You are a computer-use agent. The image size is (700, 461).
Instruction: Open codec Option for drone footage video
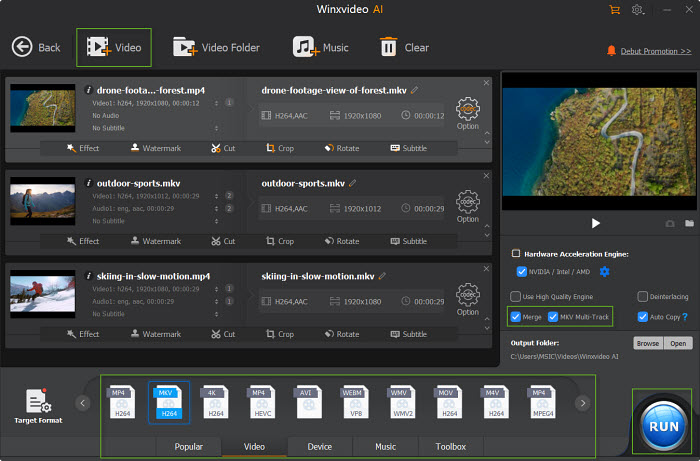tap(467, 113)
